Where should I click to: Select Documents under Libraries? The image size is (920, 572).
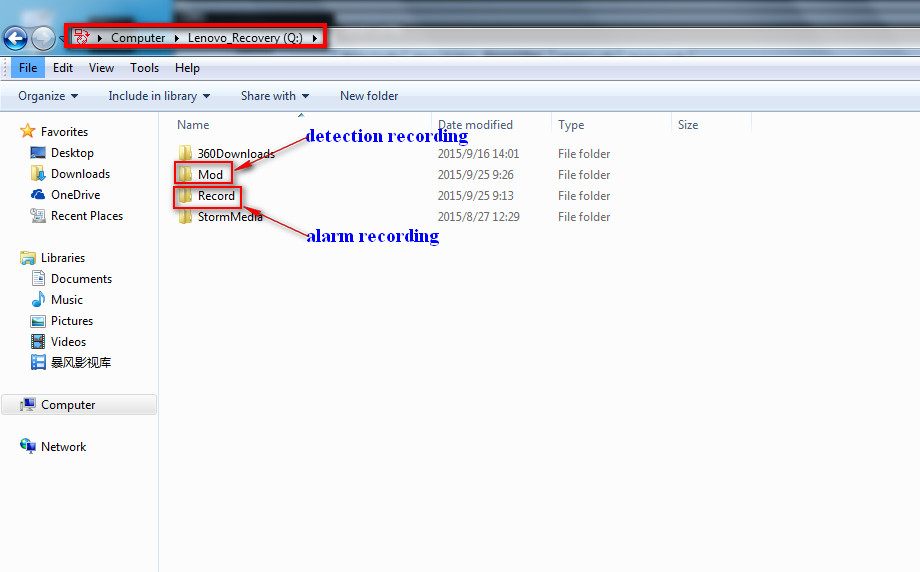point(81,279)
